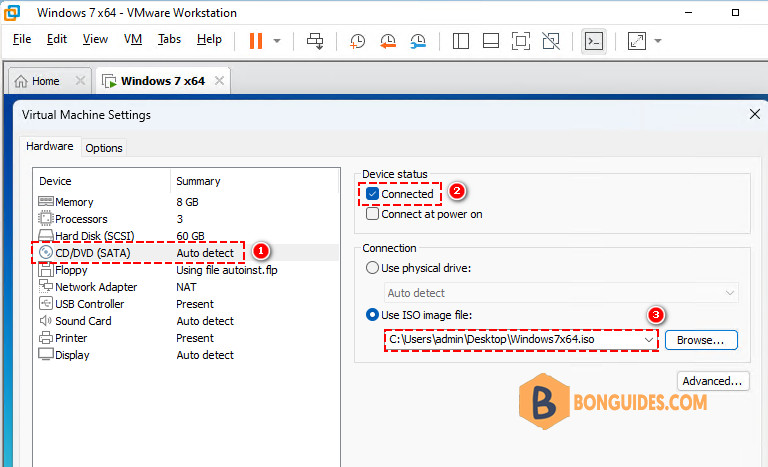The width and height of the screenshot is (768, 467).
Task: Click the console view toolbar icon
Action: (x=594, y=41)
